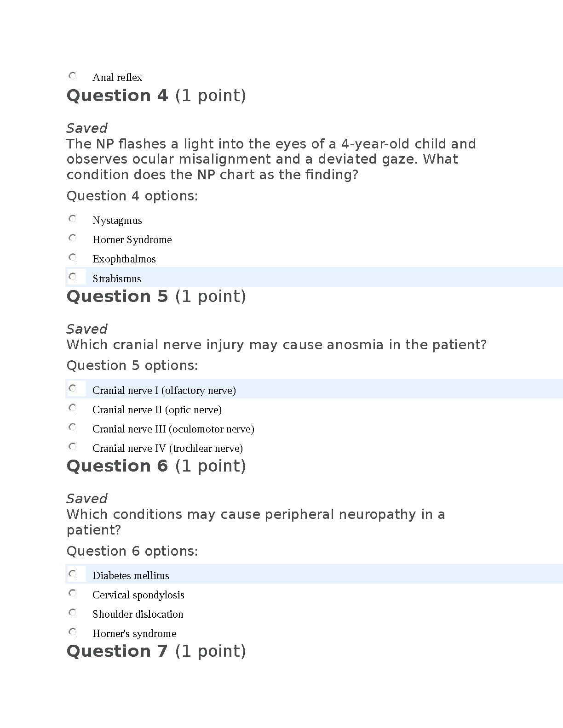Pick the Shoulder dislocation radio button
563x728 pixels.
(x=73, y=613)
